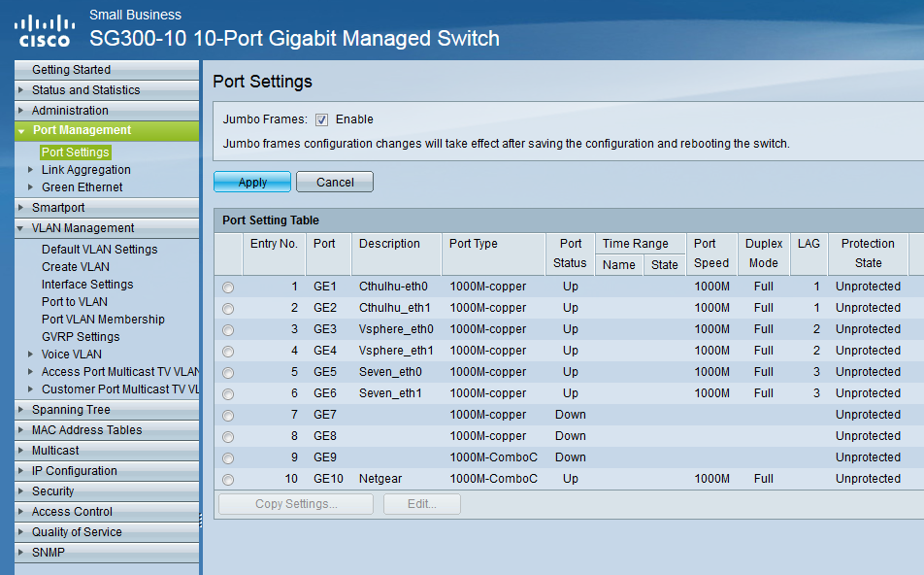Click the Cancel button
Image resolution: width=924 pixels, height=575 pixels.
tap(335, 183)
